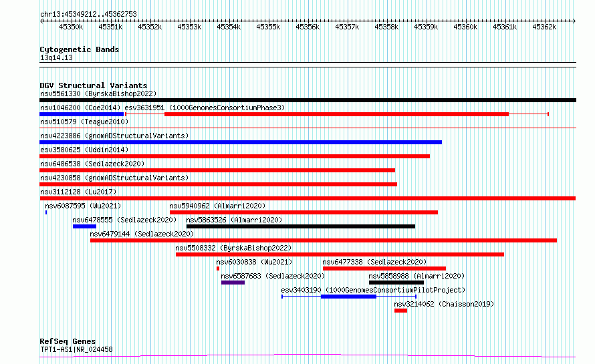Open nsv3214062 (Chaisson2019) label
595x364 pixels.
point(444,304)
